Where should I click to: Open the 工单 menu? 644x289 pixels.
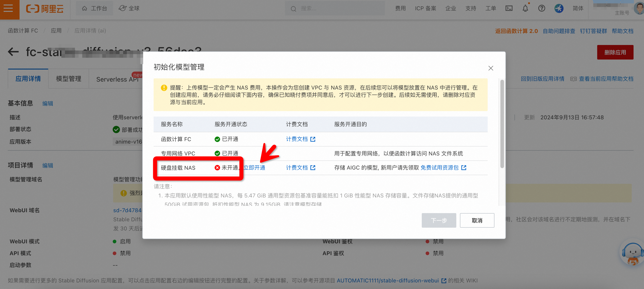point(491,8)
